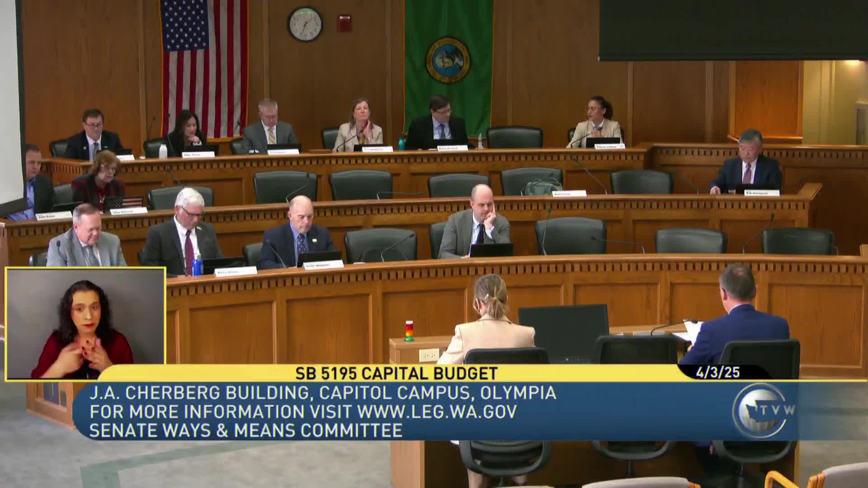Open the WWW.LEG.WA.GOV link text
The width and height of the screenshot is (868, 488).
point(437,412)
